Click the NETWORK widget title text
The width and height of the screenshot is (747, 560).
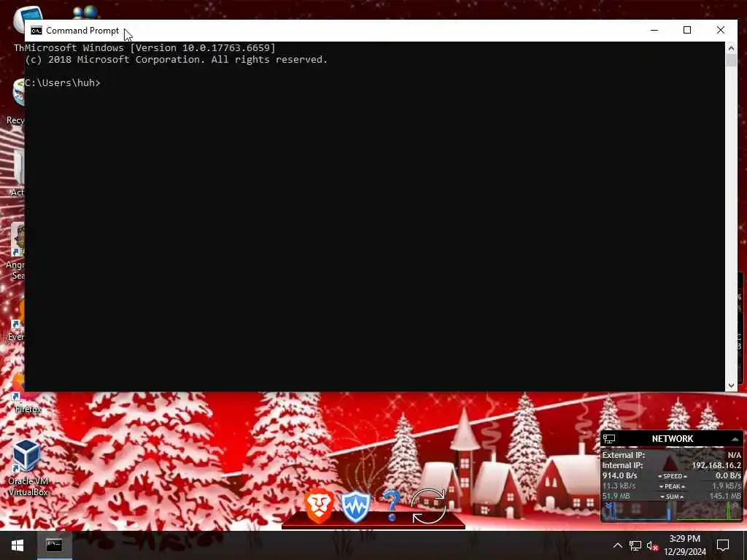[x=672, y=438]
